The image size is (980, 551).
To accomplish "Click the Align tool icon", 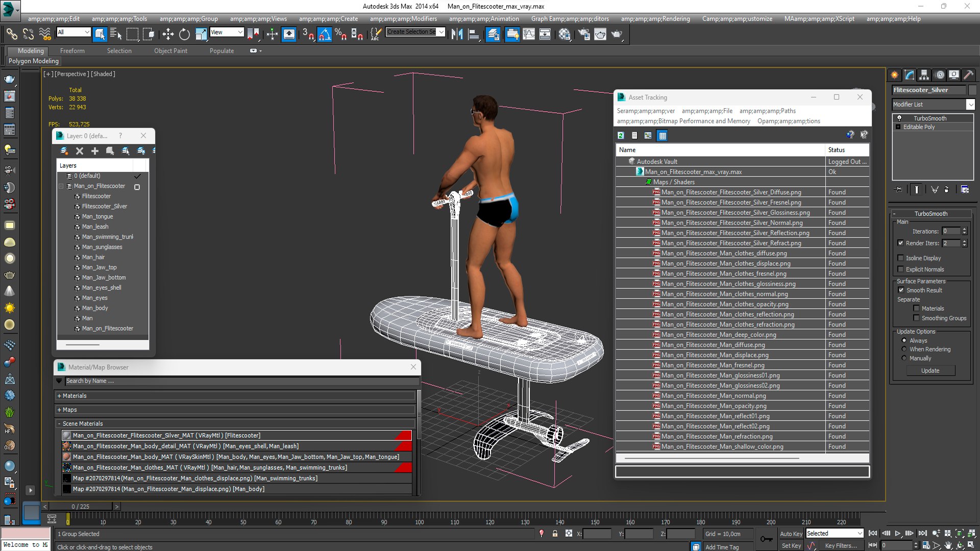I will click(474, 34).
